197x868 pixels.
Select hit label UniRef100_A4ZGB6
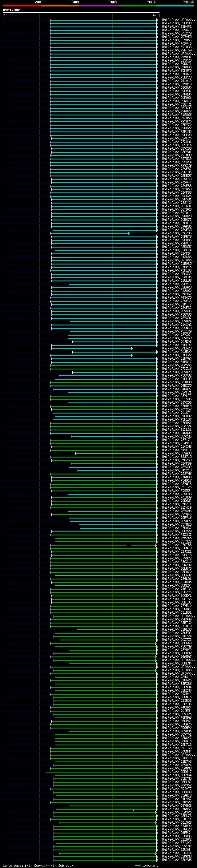[x=177, y=257]
